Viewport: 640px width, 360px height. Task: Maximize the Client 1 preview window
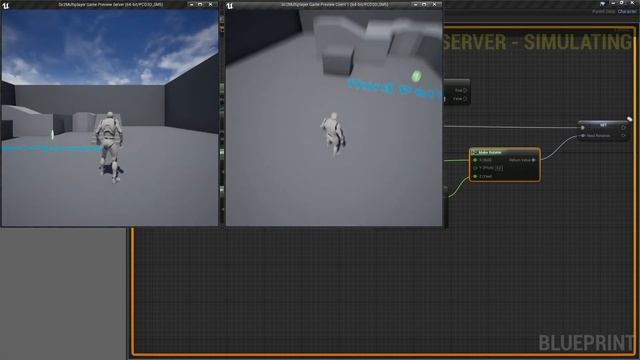tap(424, 4)
